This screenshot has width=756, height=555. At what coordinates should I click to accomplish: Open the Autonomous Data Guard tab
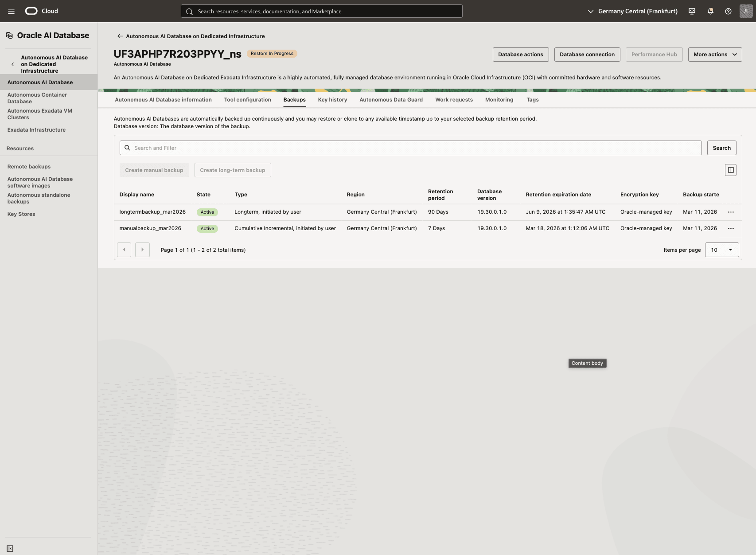pos(391,100)
